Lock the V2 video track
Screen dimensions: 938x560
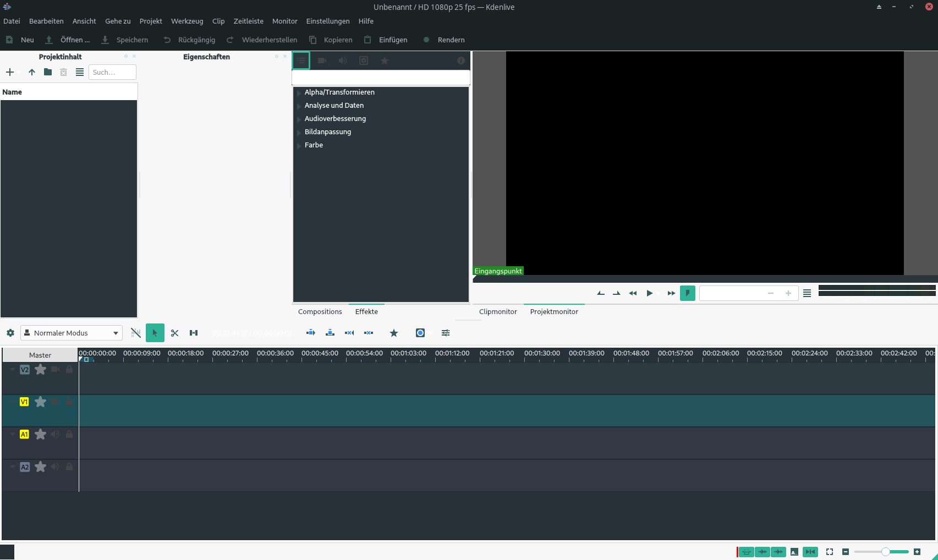[x=69, y=370]
